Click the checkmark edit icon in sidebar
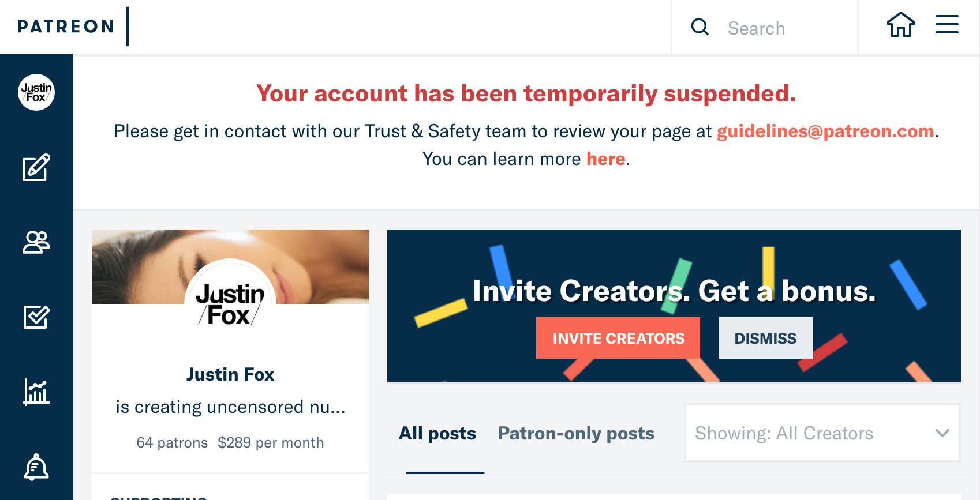The width and height of the screenshot is (980, 500). (36, 317)
